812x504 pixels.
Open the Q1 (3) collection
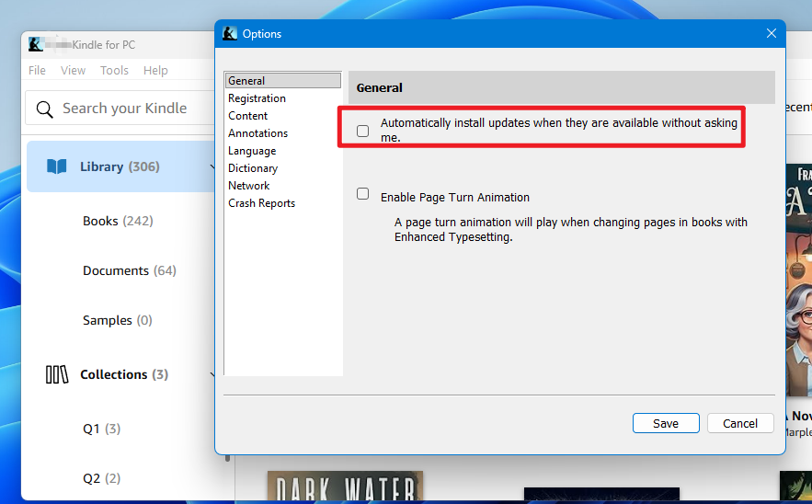point(101,429)
